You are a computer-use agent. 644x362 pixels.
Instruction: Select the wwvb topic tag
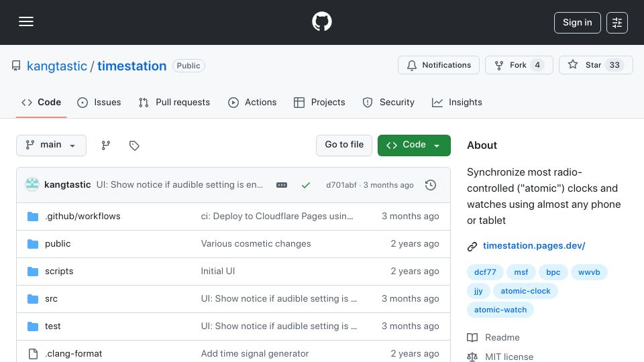click(x=589, y=272)
